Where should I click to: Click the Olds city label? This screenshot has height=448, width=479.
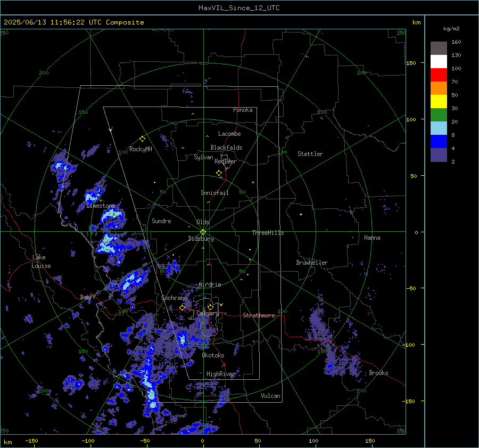[x=203, y=222]
